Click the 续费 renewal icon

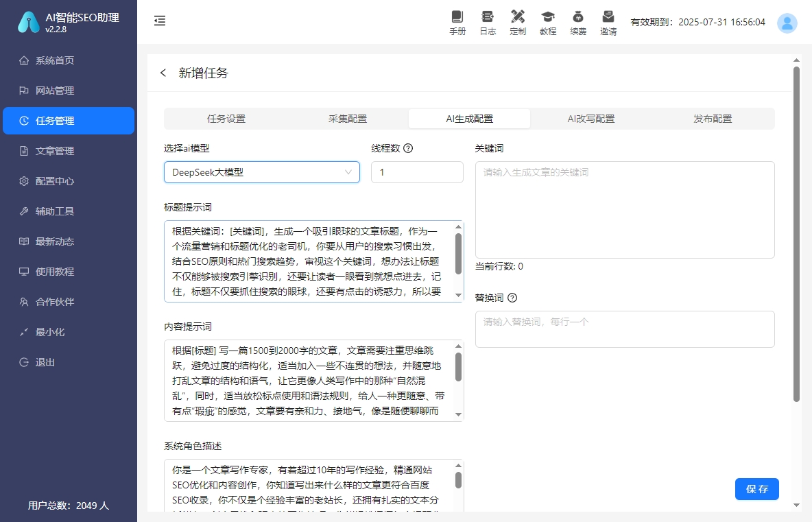tap(578, 21)
